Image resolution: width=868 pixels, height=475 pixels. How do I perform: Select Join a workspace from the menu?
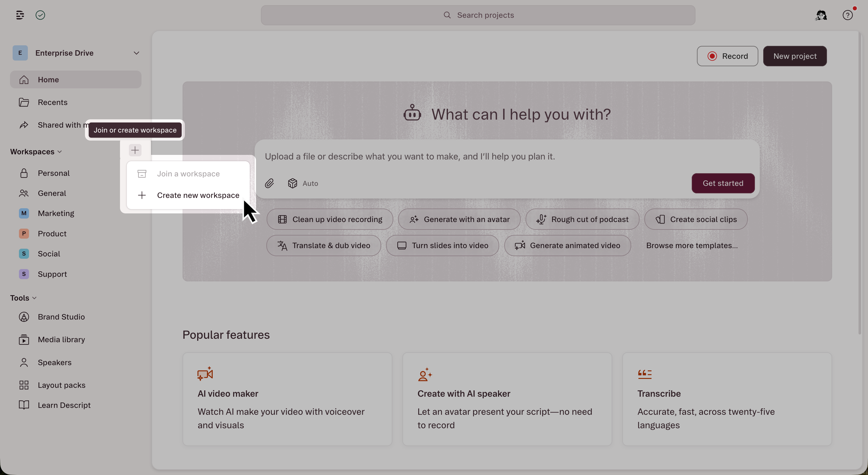188,174
